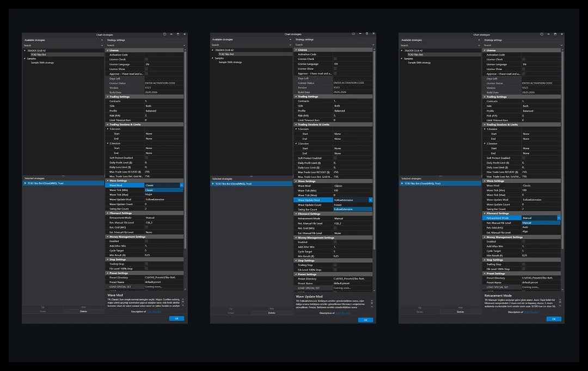Click the Delete button in the left window

tap(83, 311)
